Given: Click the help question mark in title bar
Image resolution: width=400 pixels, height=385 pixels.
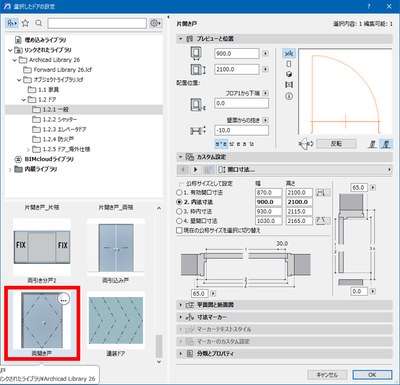Looking at the screenshot, I should point(369,6).
